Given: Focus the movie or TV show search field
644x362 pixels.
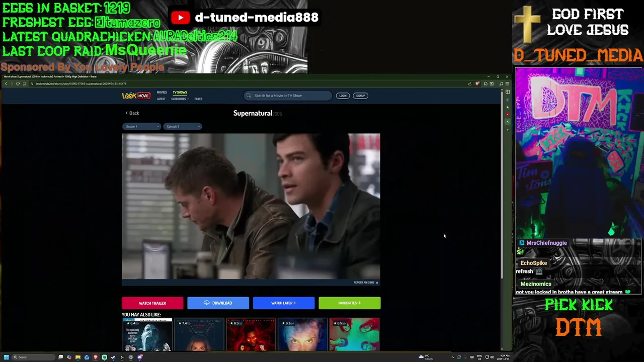Looking at the screenshot, I should pos(288,96).
